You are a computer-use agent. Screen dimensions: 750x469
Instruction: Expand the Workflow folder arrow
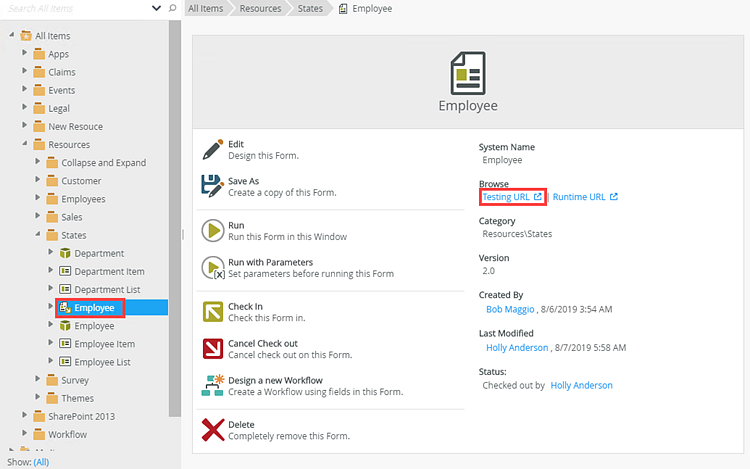tap(25, 434)
